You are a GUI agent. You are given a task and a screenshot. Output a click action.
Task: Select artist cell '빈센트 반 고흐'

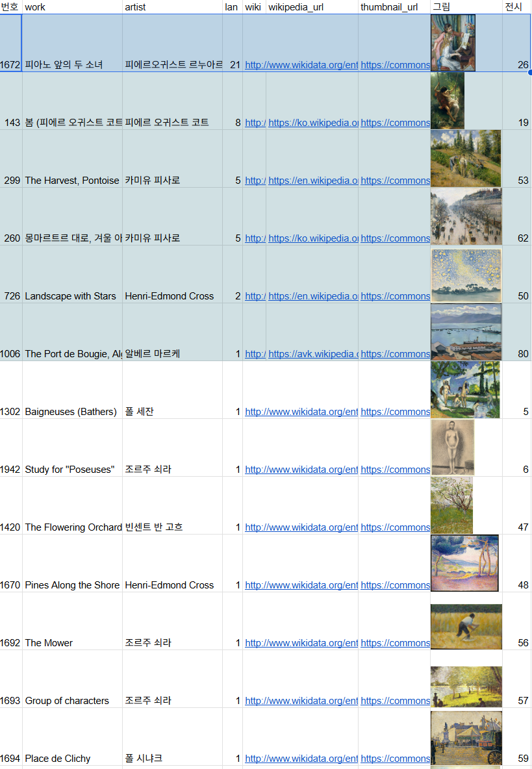click(x=173, y=506)
